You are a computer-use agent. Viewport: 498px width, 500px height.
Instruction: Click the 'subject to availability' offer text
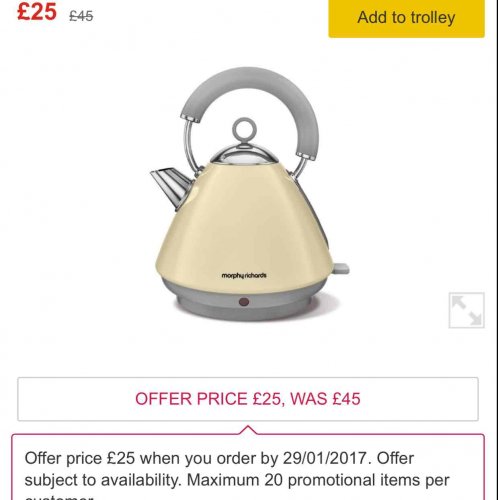103,480
